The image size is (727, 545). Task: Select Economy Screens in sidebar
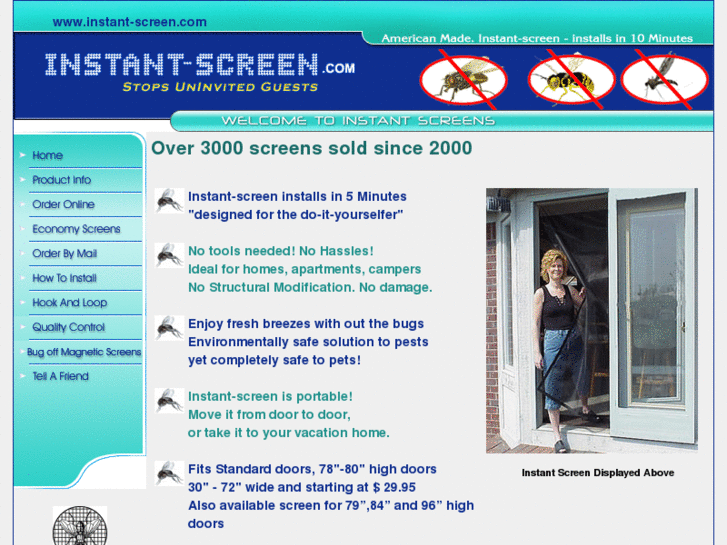(77, 229)
